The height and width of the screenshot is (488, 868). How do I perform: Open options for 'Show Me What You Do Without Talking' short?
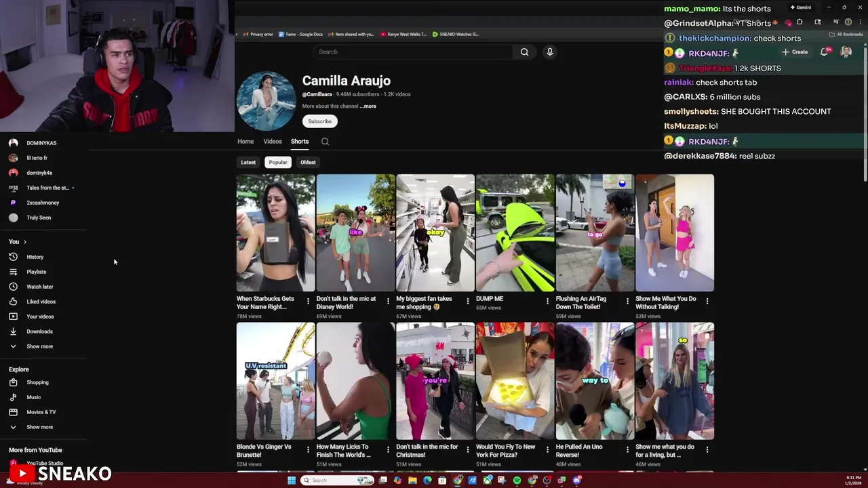click(x=707, y=301)
